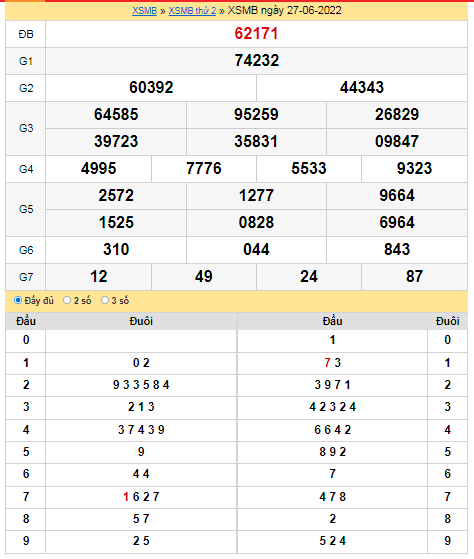Click the left Đầu column header
Image resolution: width=474 pixels, height=559 pixels.
click(x=26, y=321)
